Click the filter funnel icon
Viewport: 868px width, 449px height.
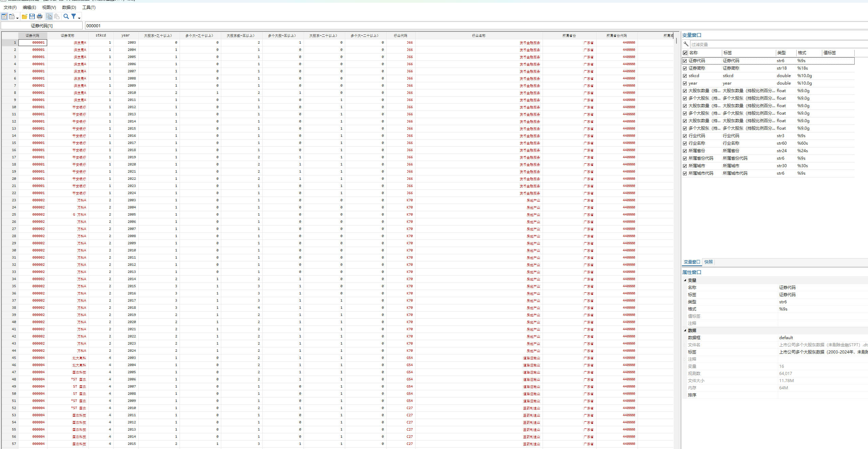[73, 16]
